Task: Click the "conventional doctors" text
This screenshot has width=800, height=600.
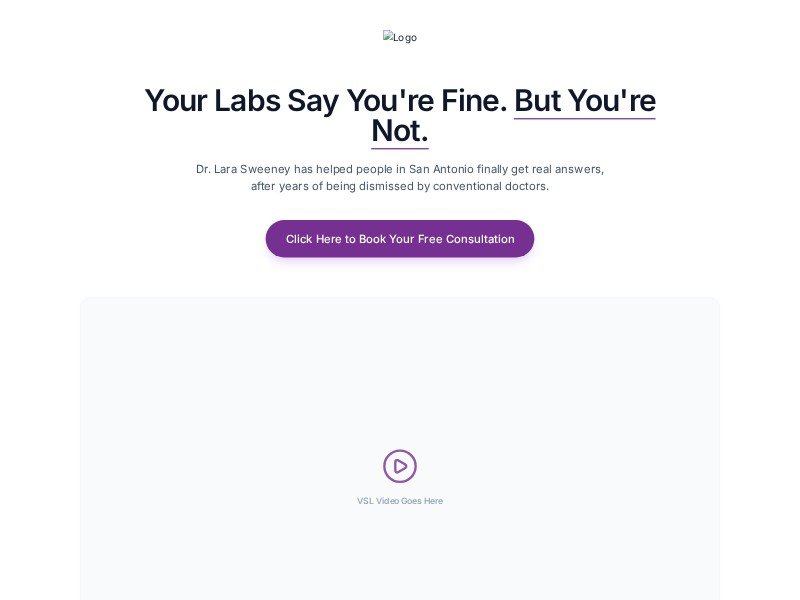Action: click(491, 186)
